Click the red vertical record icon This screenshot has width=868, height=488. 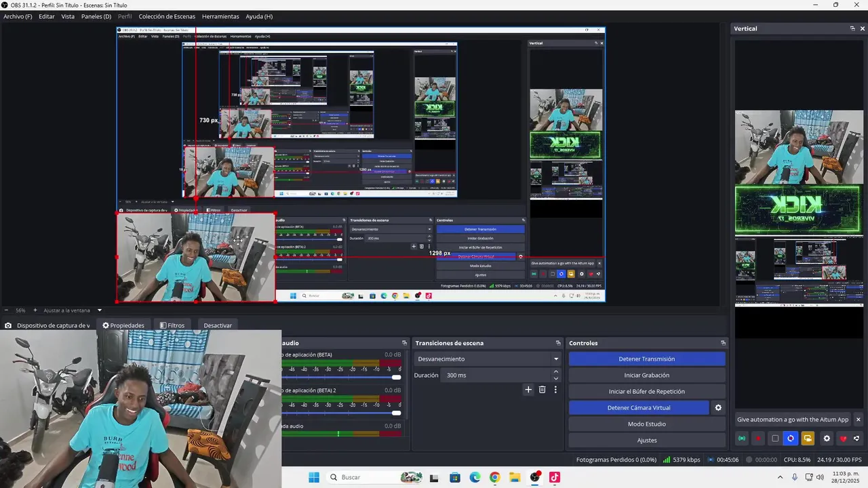[758, 439]
